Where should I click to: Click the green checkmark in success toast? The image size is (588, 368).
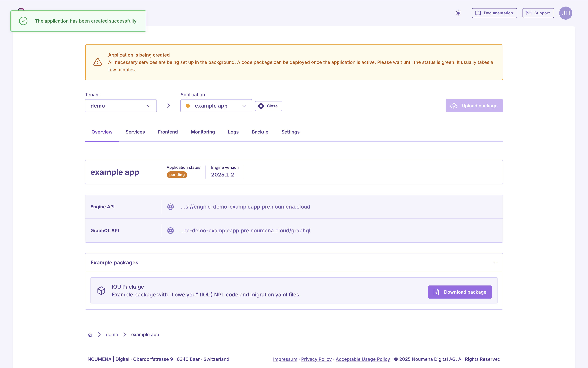[x=23, y=21]
